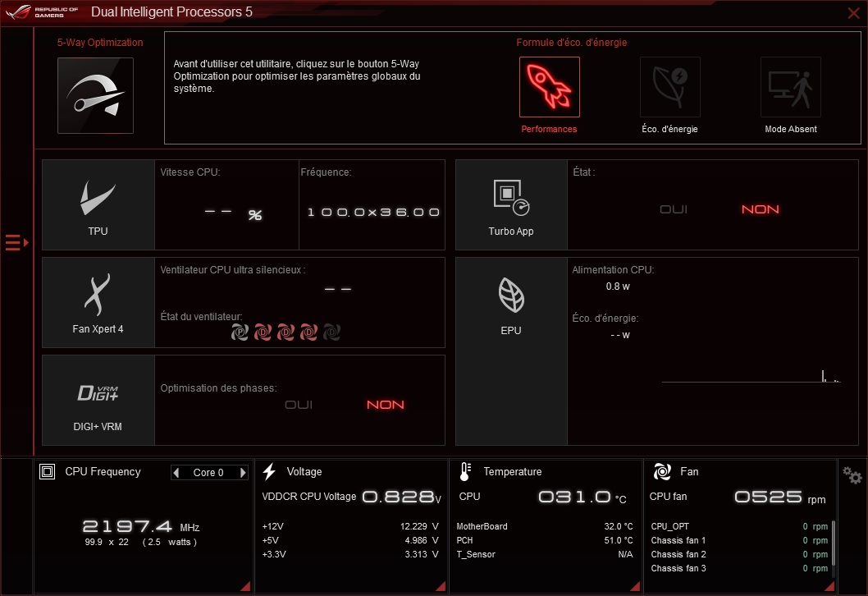868x596 pixels.
Task: Expand the Voltage panel corner arrow
Action: click(440, 585)
